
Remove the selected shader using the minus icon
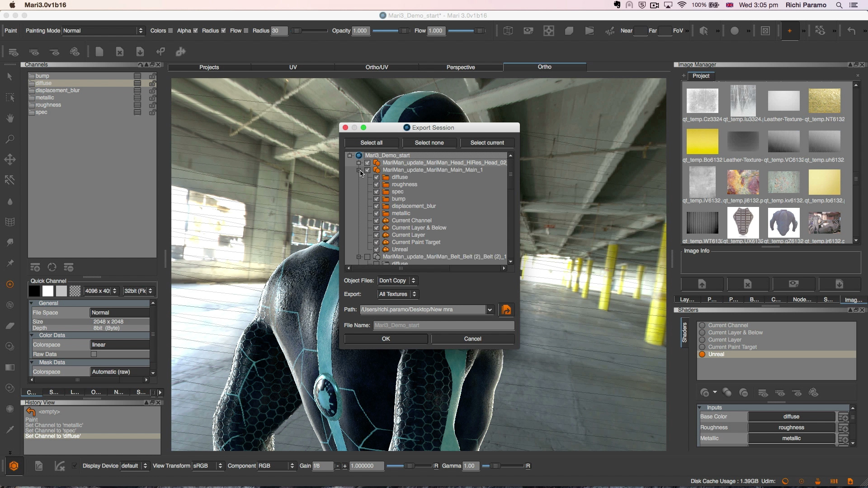pos(745,393)
